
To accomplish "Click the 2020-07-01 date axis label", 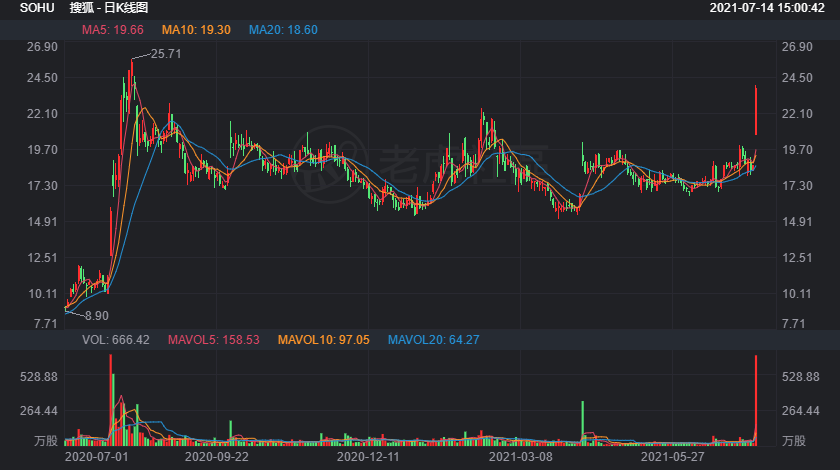I will pos(96,457).
